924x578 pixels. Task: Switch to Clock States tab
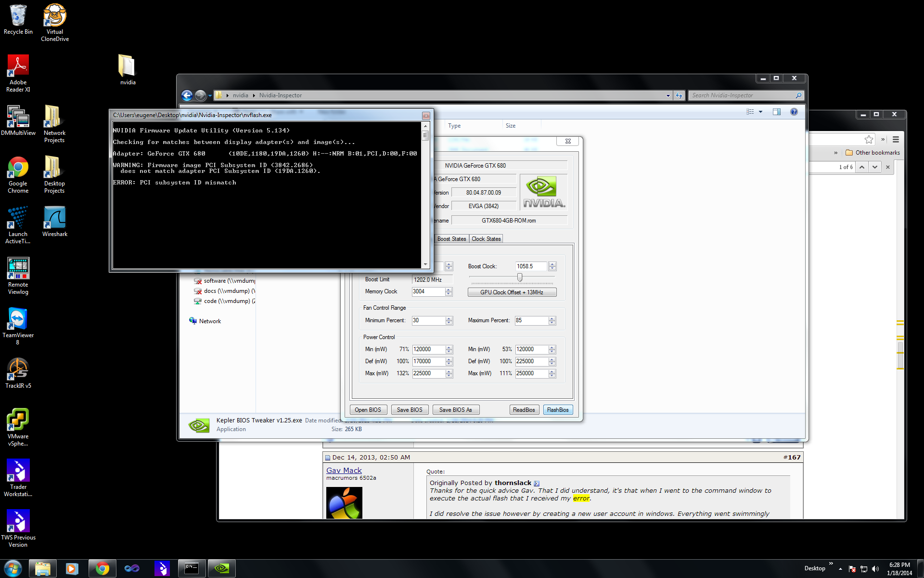click(x=486, y=239)
